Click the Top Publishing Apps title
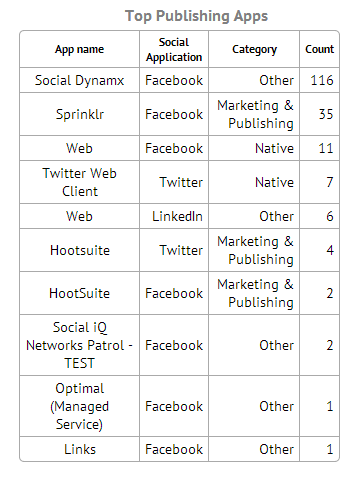 click(x=196, y=16)
